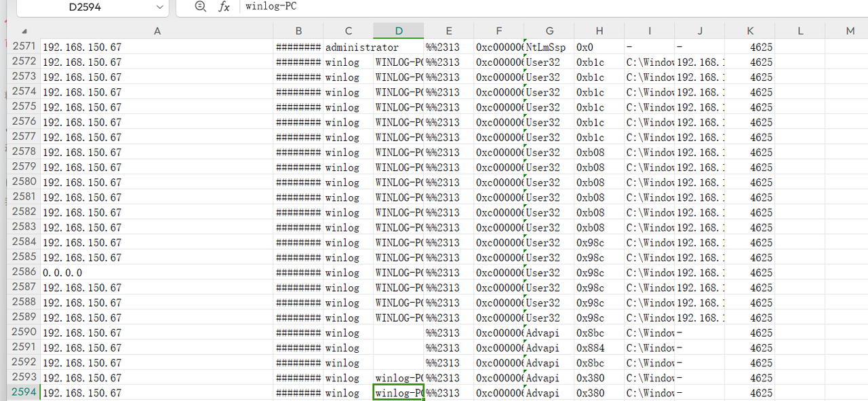Click the empty column D cell in row 2591
The width and height of the screenshot is (868, 401).
[399, 348]
